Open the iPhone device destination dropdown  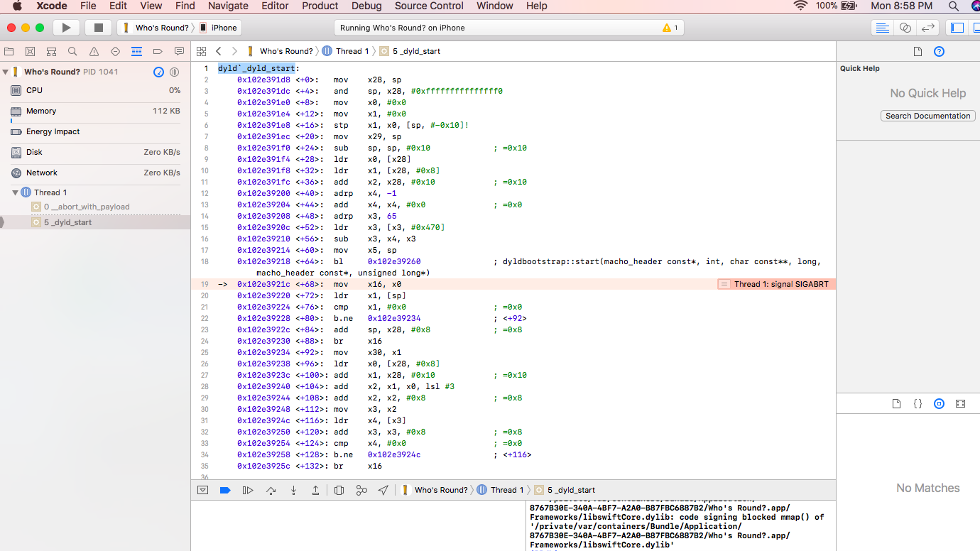pyautogui.click(x=219, y=28)
